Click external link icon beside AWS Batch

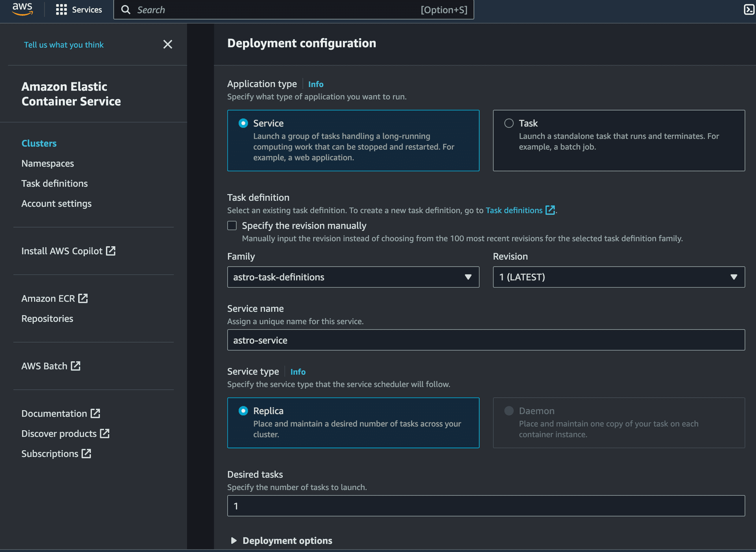[76, 366]
